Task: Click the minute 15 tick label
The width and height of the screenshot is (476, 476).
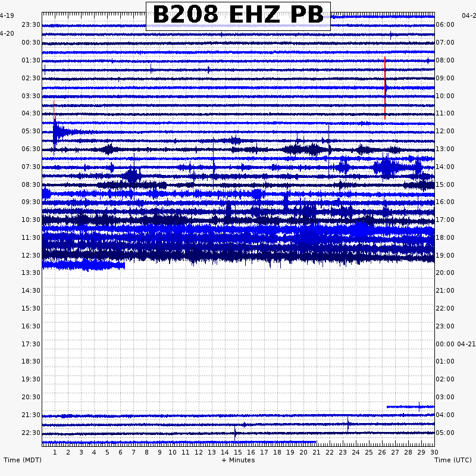Action: [238, 452]
